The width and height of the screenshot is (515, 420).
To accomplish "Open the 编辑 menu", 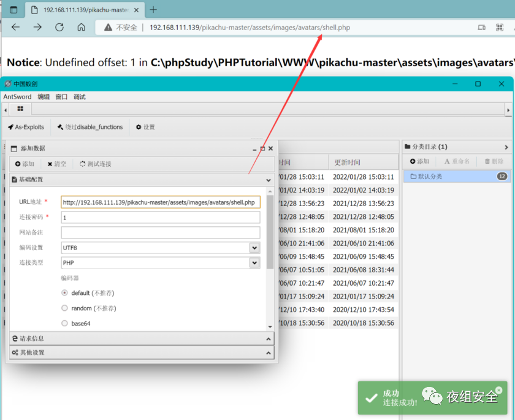I will (44, 97).
